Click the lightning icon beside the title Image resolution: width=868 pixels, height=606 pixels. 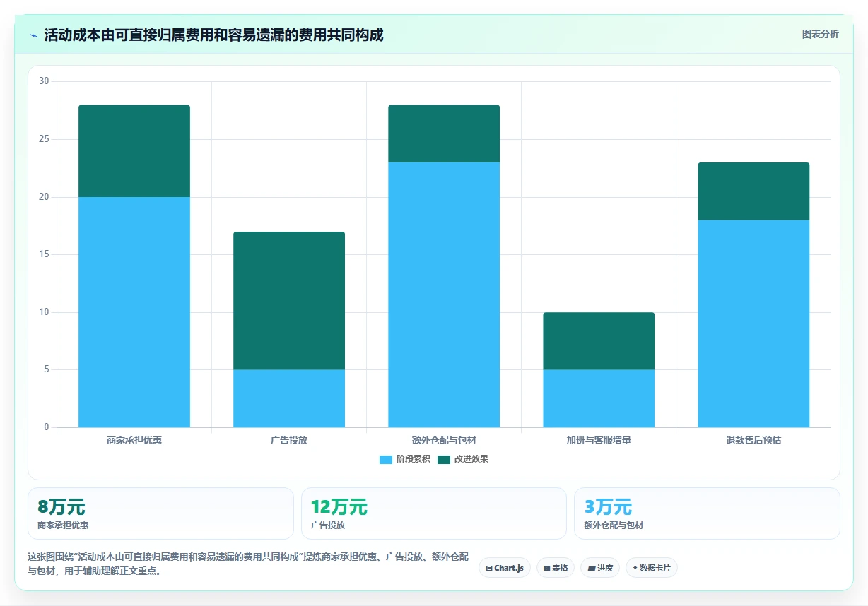pos(34,35)
